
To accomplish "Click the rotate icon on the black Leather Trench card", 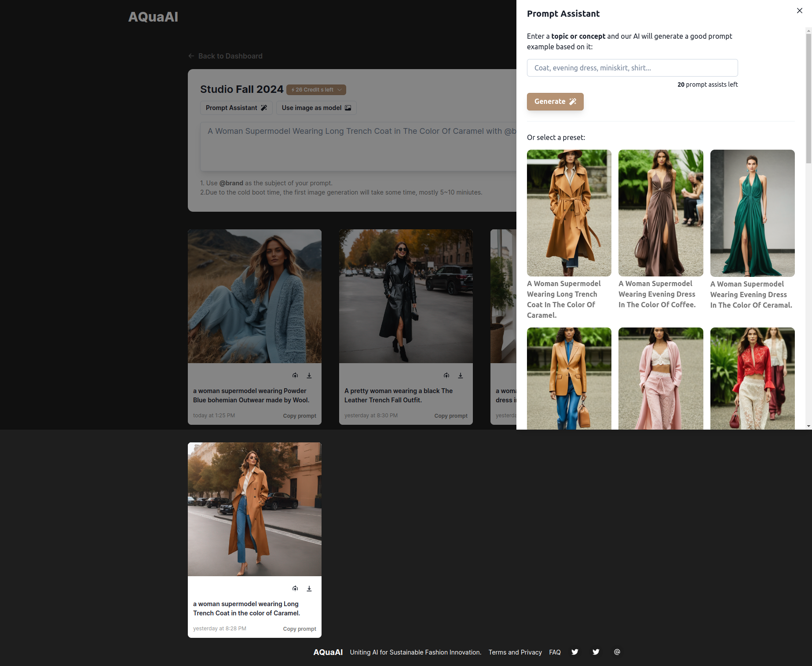I will 446,375.
